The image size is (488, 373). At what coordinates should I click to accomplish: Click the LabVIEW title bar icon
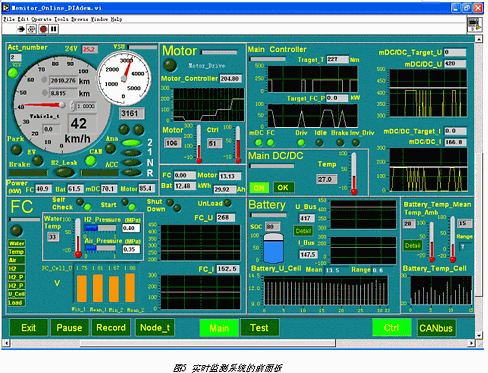click(6, 7)
